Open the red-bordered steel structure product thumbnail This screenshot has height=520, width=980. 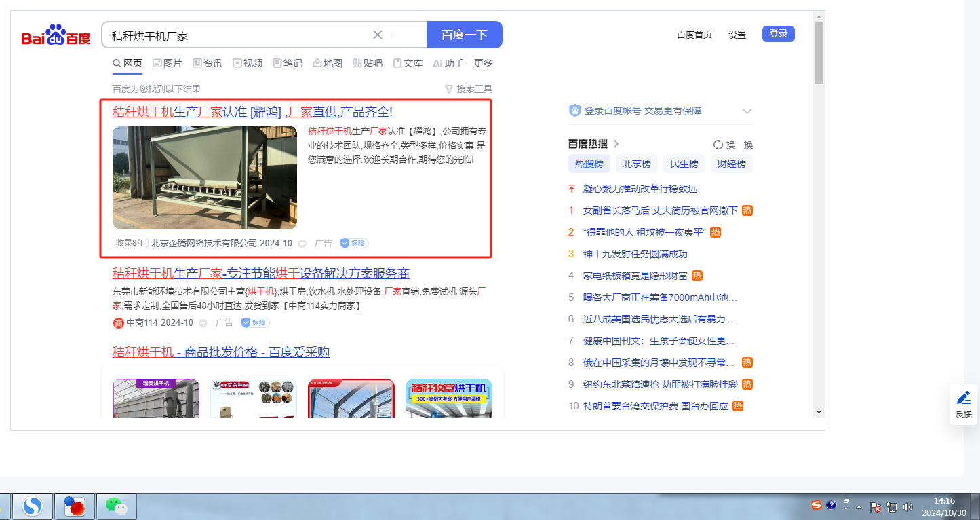pyautogui.click(x=351, y=398)
